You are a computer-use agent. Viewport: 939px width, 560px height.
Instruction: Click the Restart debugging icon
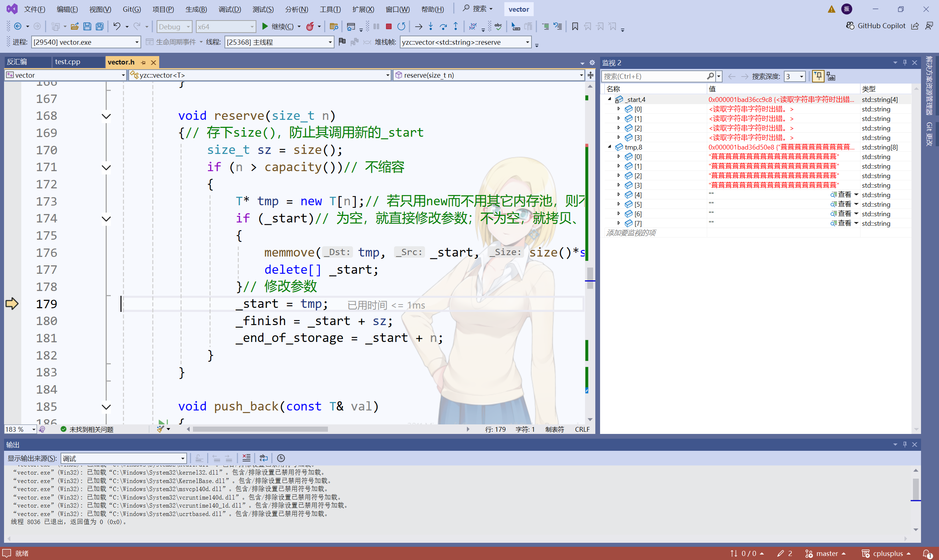[x=401, y=26]
